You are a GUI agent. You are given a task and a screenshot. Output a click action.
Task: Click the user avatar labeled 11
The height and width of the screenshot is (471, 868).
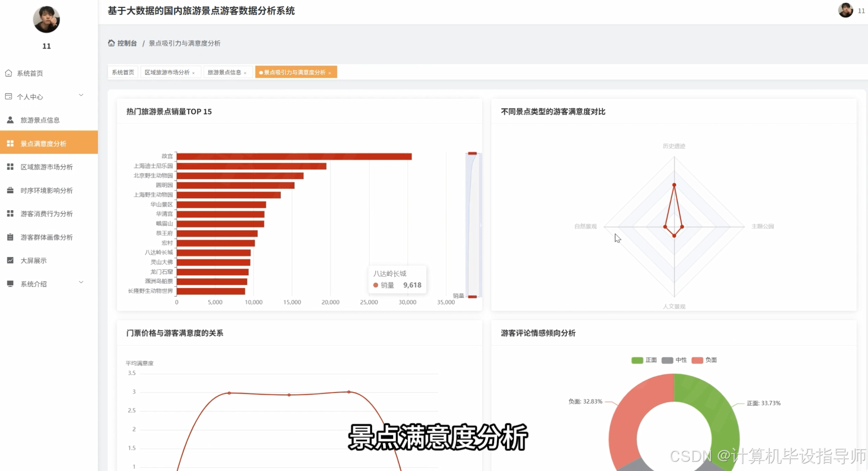tap(46, 20)
